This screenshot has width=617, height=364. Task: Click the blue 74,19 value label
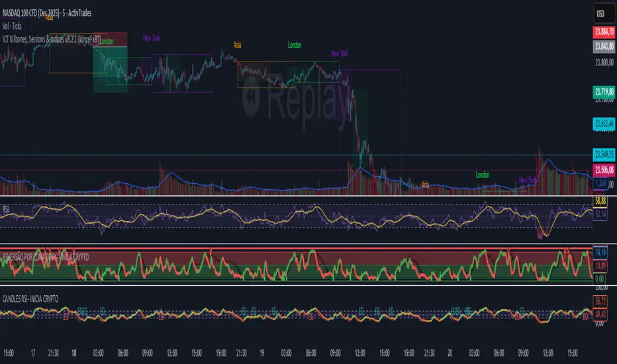click(600, 252)
